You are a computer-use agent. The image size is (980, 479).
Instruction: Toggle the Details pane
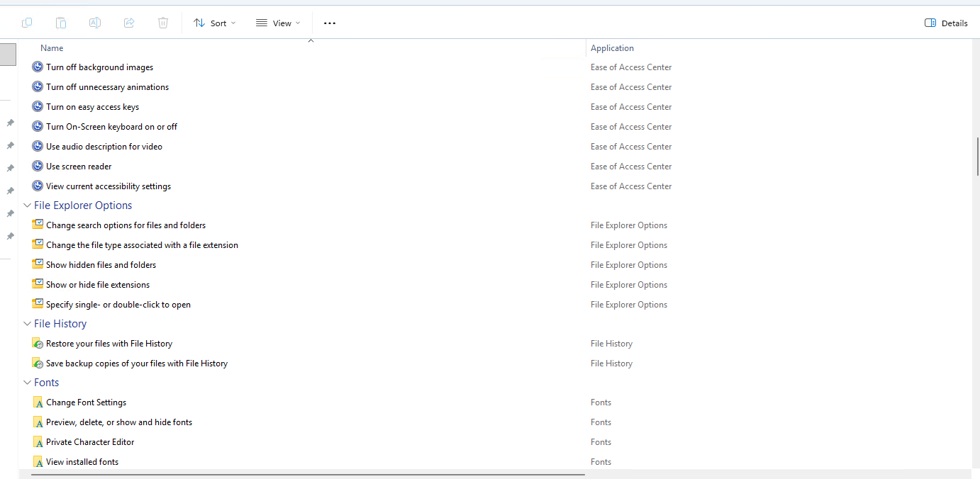click(x=946, y=22)
